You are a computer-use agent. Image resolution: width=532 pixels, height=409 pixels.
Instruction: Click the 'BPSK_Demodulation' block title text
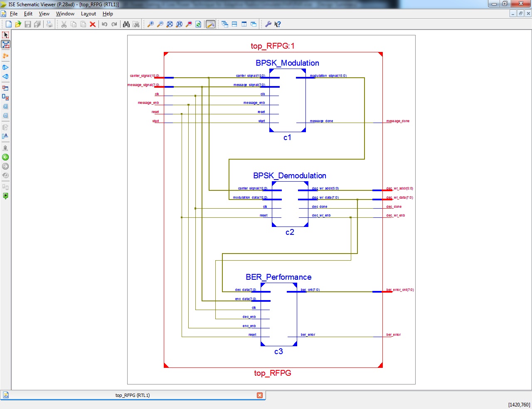point(290,176)
